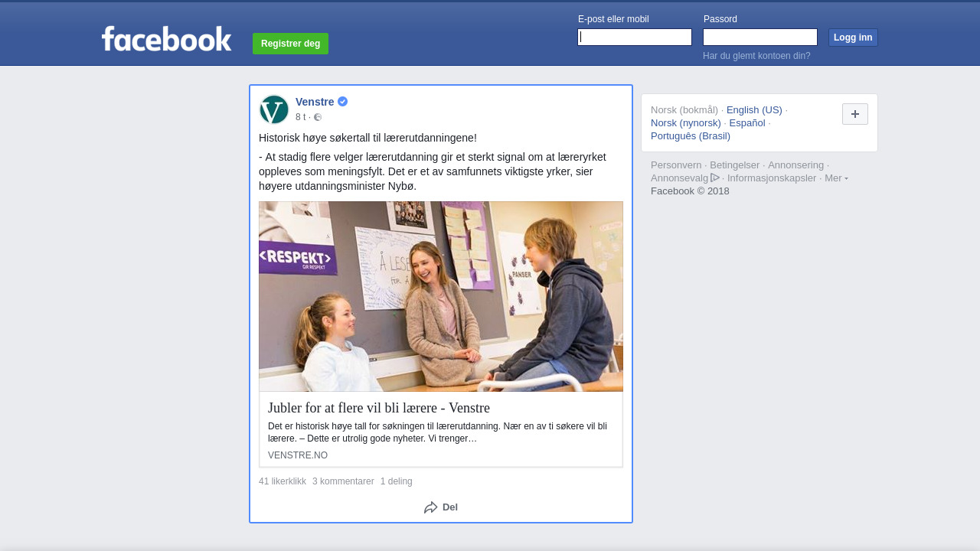Click the share arrow icon labeled Del
The width and height of the screenshot is (980, 551).
pos(431,507)
